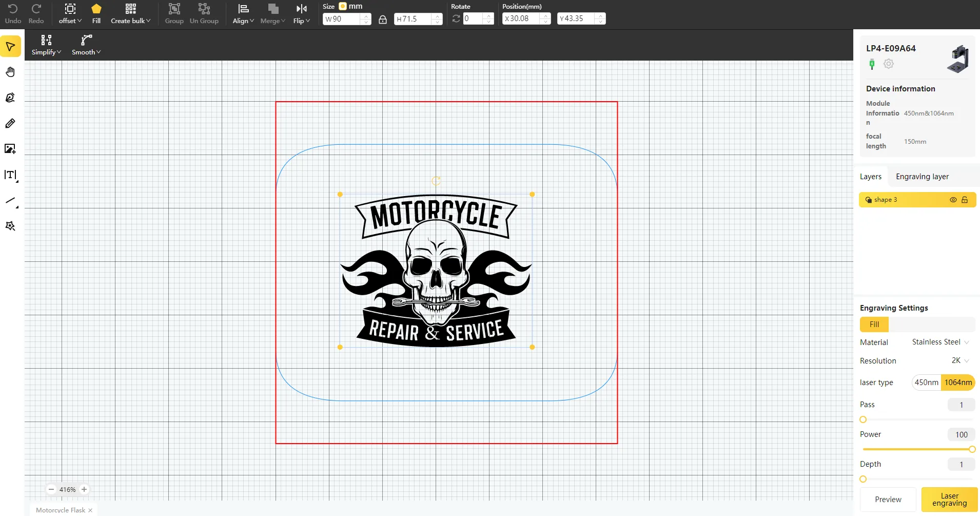Click the Preview button
980x516 pixels.
pos(888,500)
